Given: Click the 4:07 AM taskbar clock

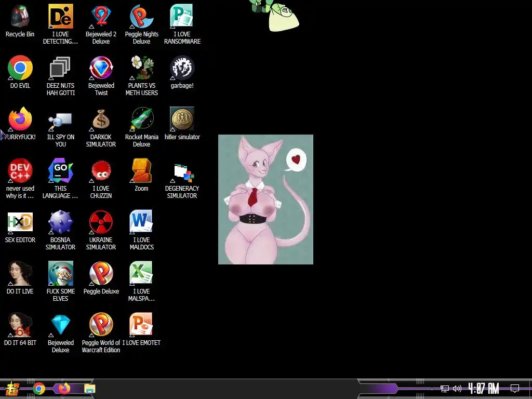Looking at the screenshot, I should (x=484, y=388).
